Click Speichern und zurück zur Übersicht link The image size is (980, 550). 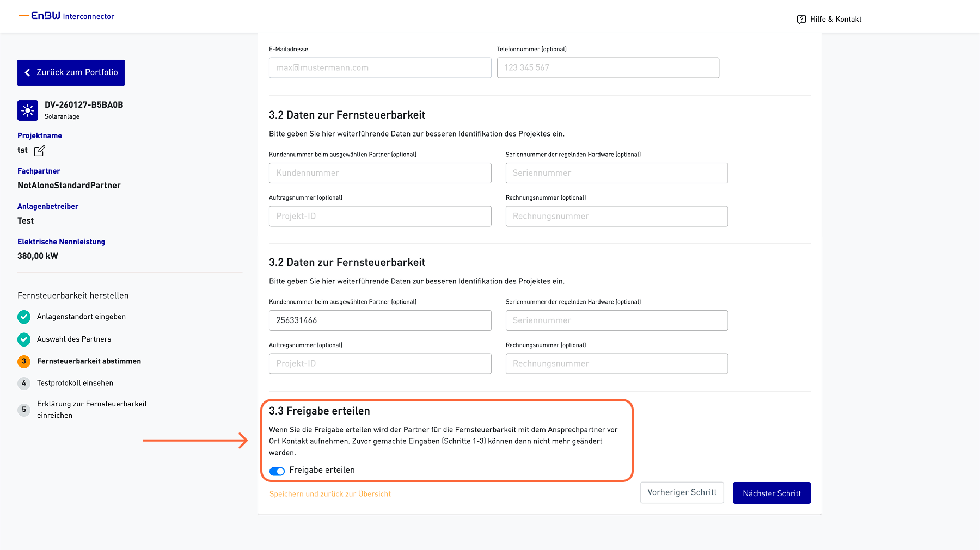(x=330, y=494)
